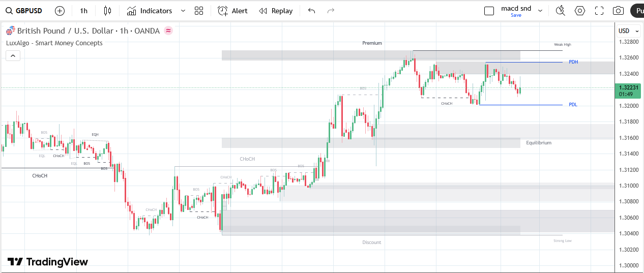Viewport: 644px width, 273px height.
Task: Open the 1h timeframe menu
Action: click(84, 11)
